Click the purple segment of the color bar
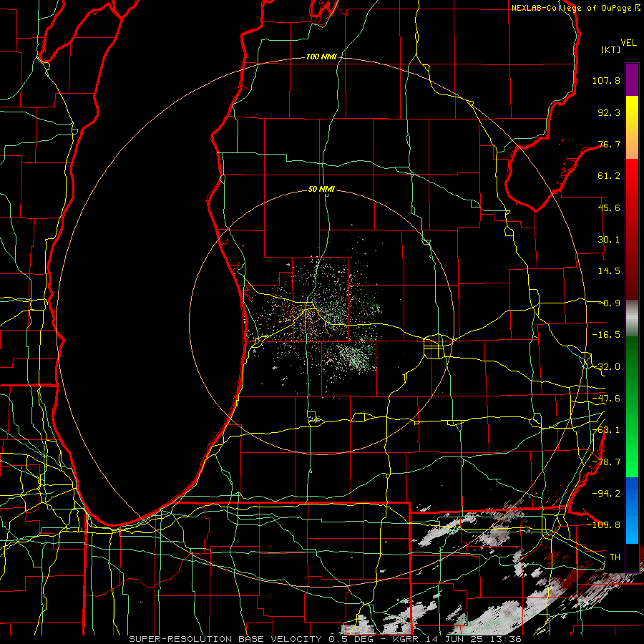Screen dimensions: 644x644 pyautogui.click(x=632, y=79)
